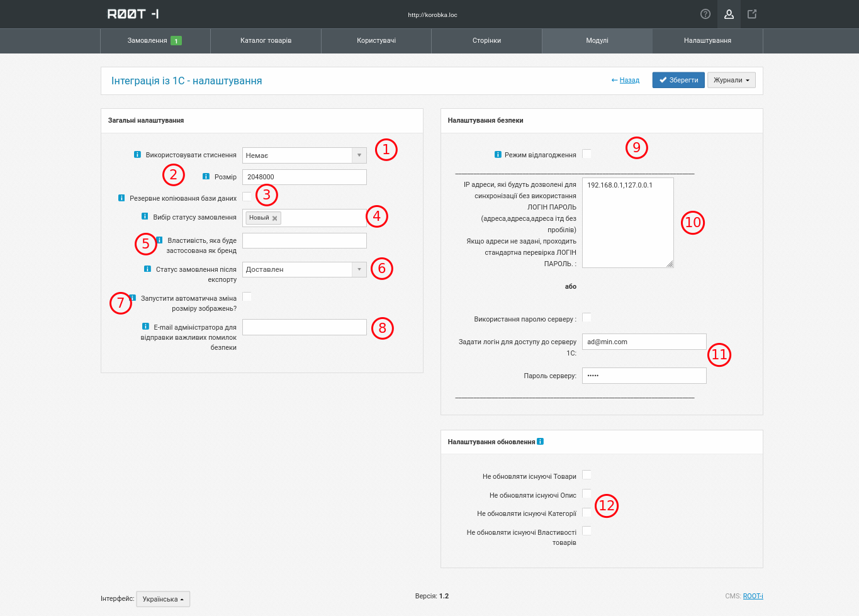This screenshot has height=616, width=859.
Task: Toggle Використання паролю серверу checkbox
Action: [x=587, y=317]
